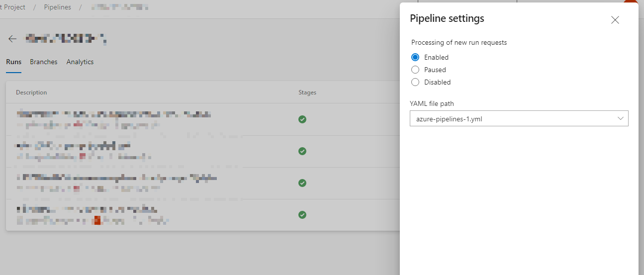Viewport: 644px width, 275px height.
Task: Click the Stages column header
Action: tap(307, 92)
